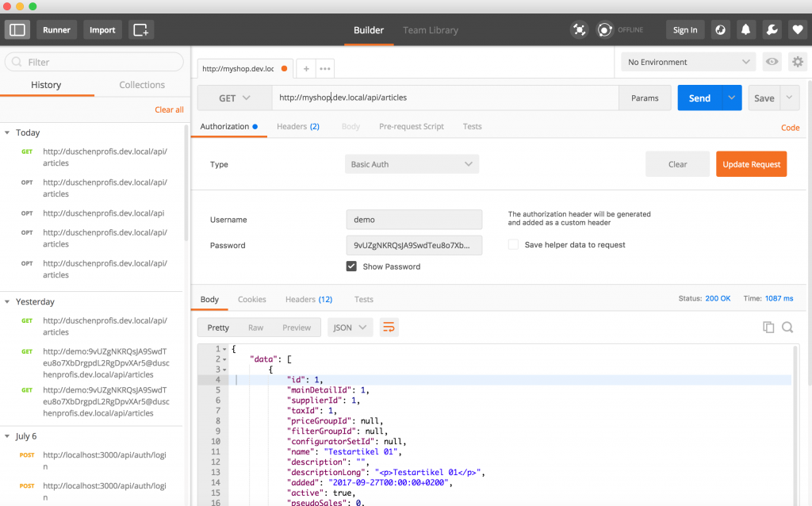Open the JSON format dropdown
Viewport: 812px width, 506px height.
pos(350,328)
